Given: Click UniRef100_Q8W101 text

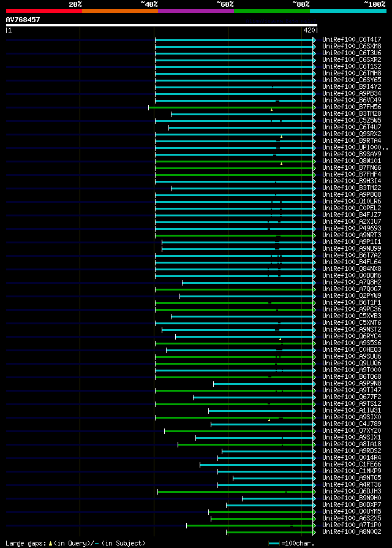Looking at the screenshot, I should (352, 161).
